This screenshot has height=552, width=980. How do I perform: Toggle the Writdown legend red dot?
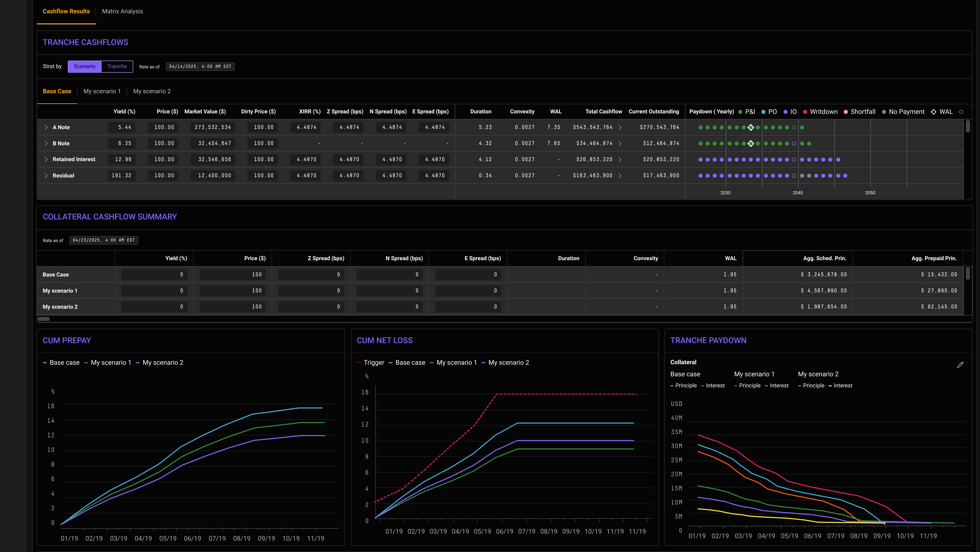pos(805,112)
